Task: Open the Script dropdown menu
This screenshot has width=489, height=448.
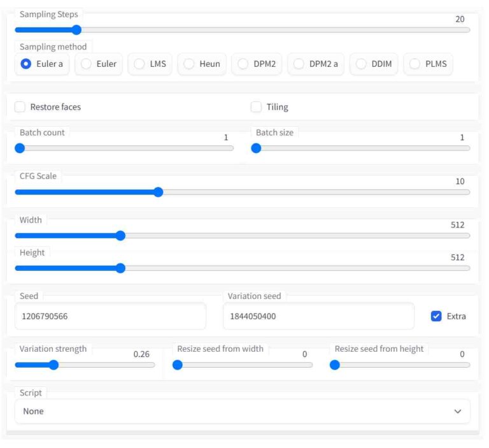Action: [x=242, y=411]
